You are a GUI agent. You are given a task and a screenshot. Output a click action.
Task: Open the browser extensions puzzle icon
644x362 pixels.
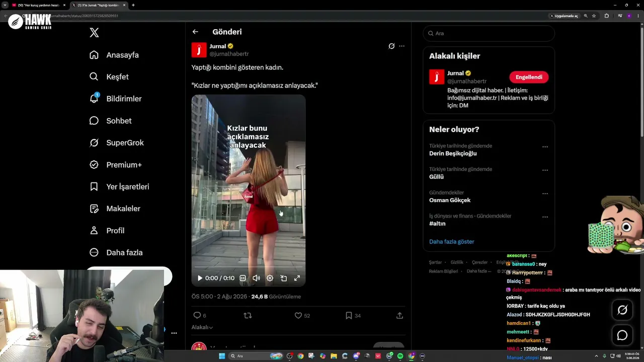coord(606,16)
